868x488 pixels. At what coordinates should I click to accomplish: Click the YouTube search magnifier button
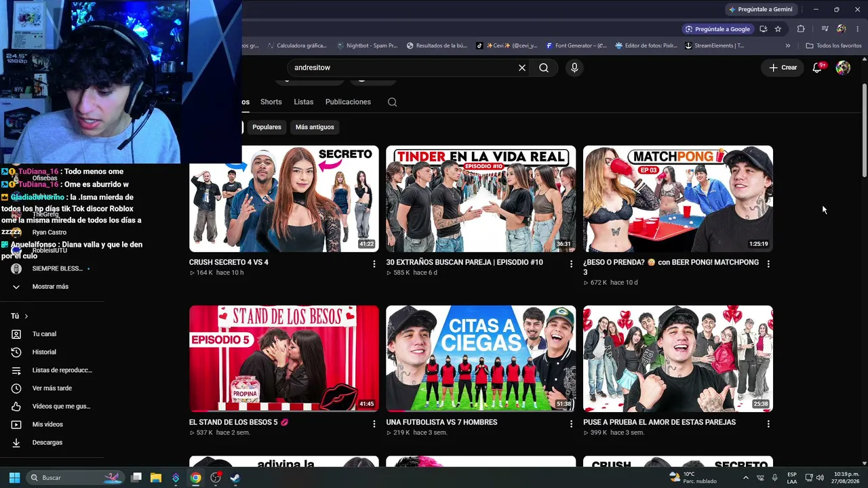pyautogui.click(x=544, y=68)
